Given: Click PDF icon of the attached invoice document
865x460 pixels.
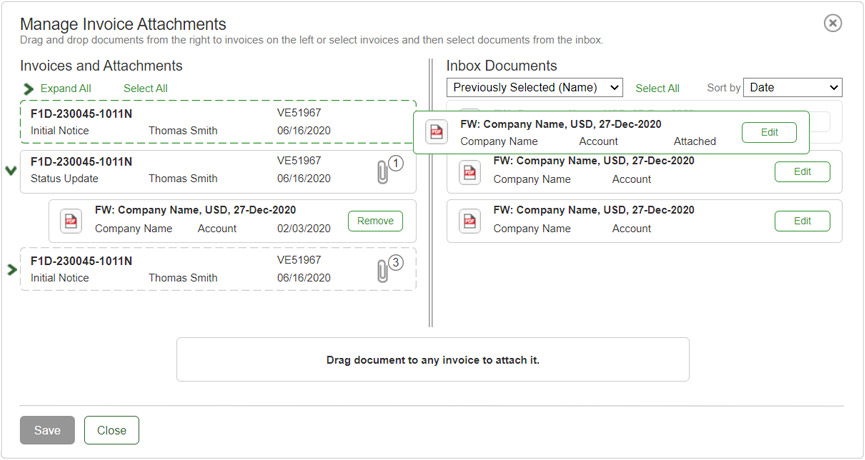Looking at the screenshot, I should click(x=70, y=221).
